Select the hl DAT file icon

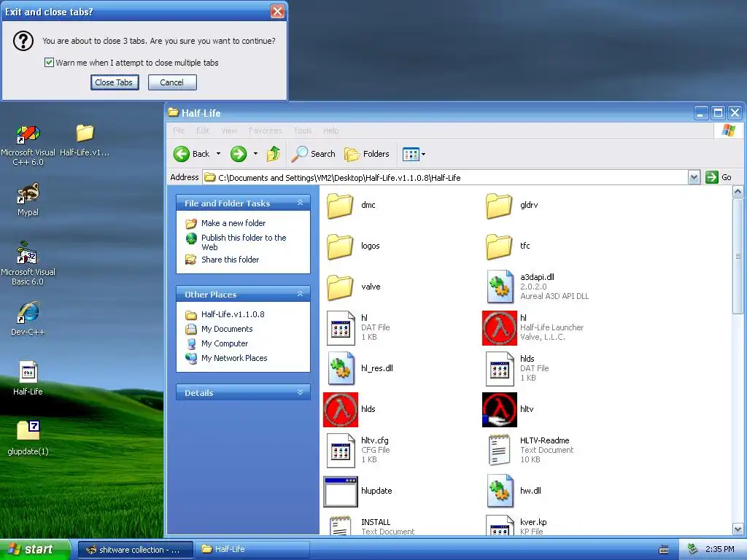click(341, 327)
